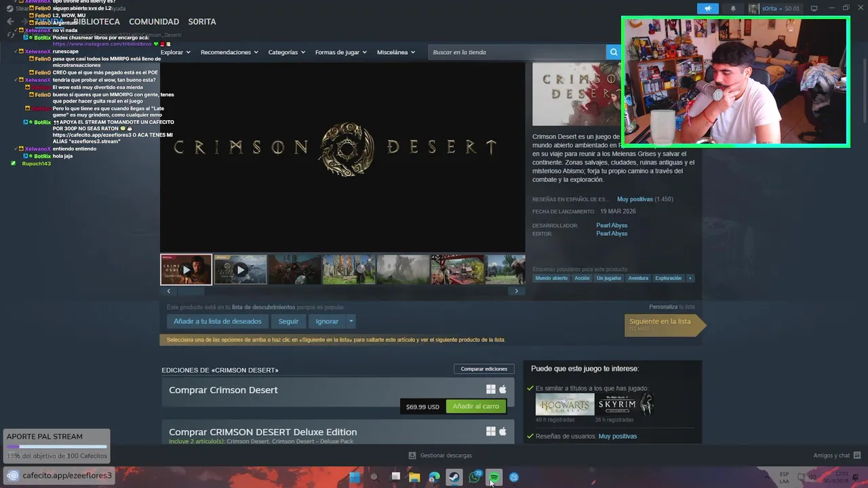Click the volume icon in the system tray

[x=811, y=477]
